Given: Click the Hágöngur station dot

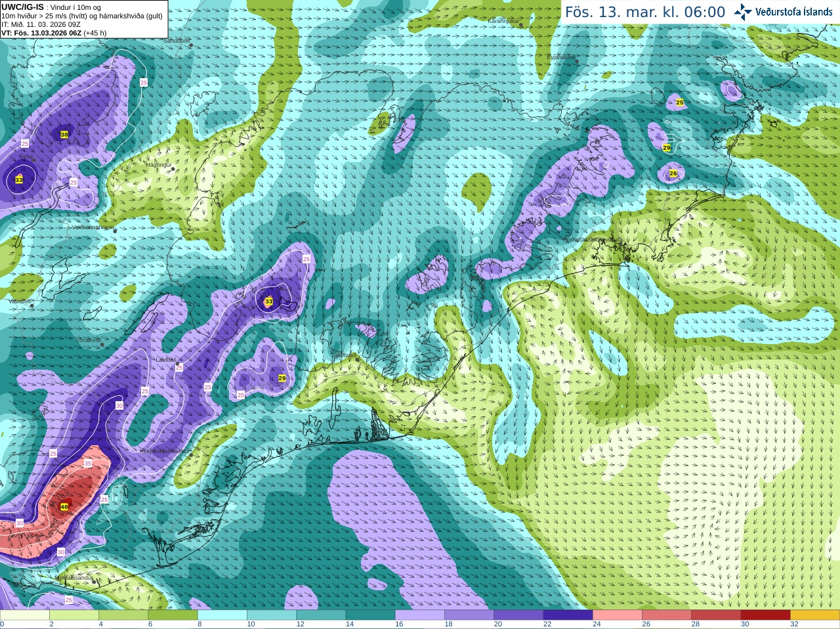Looking at the screenshot, I should pyautogui.click(x=173, y=169).
